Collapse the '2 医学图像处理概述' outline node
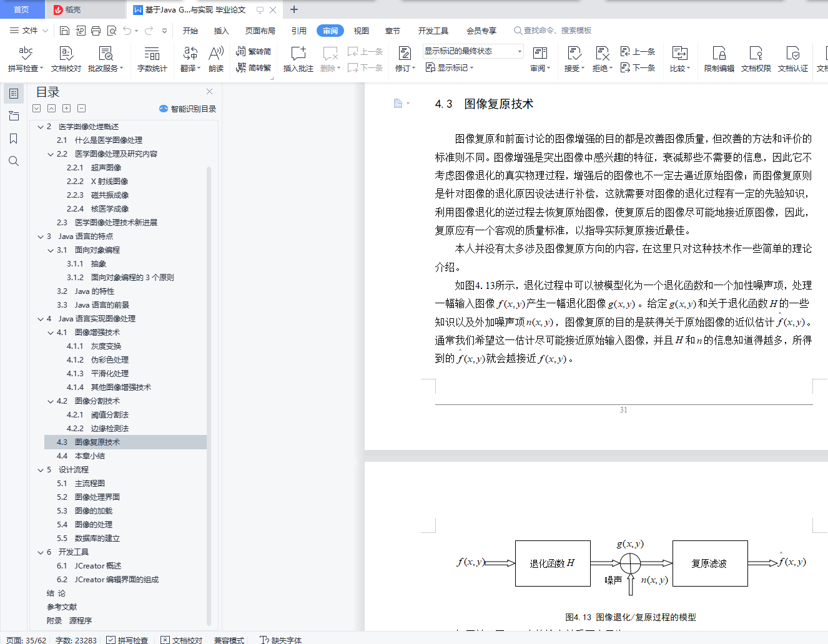 coord(41,127)
